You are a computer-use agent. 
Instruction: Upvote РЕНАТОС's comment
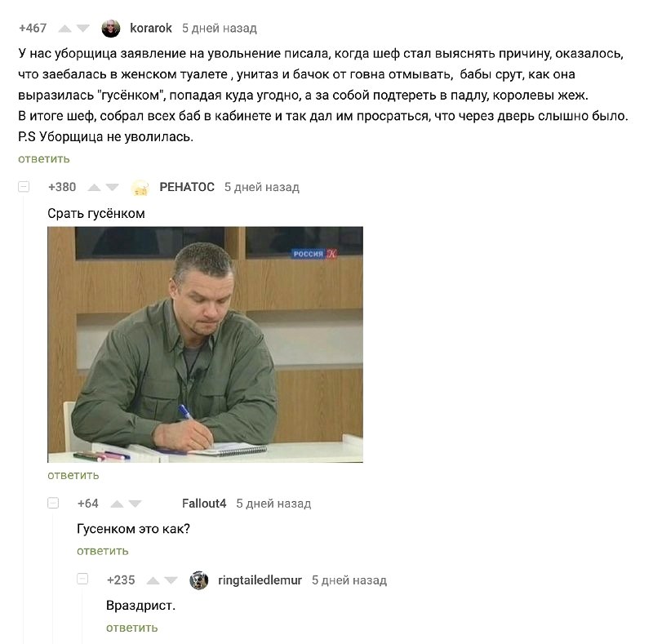coord(94,188)
